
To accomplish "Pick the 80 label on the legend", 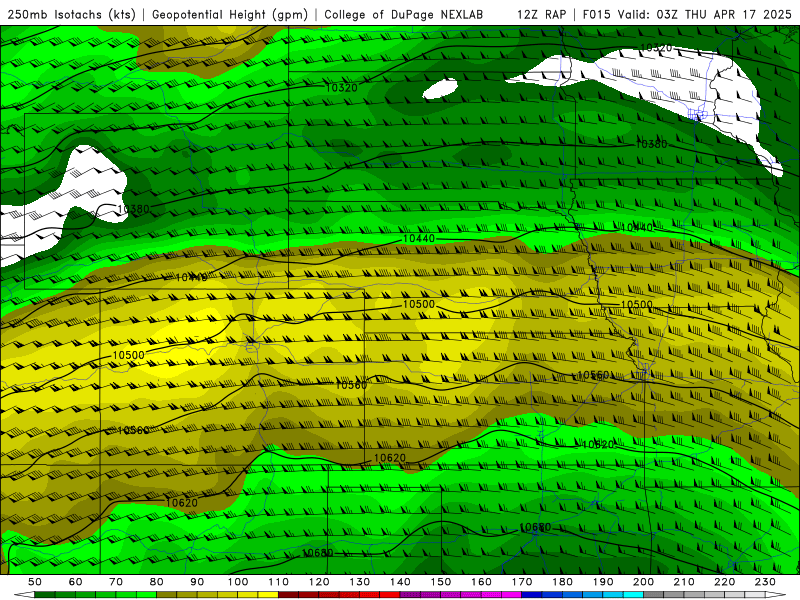I will (157, 582).
